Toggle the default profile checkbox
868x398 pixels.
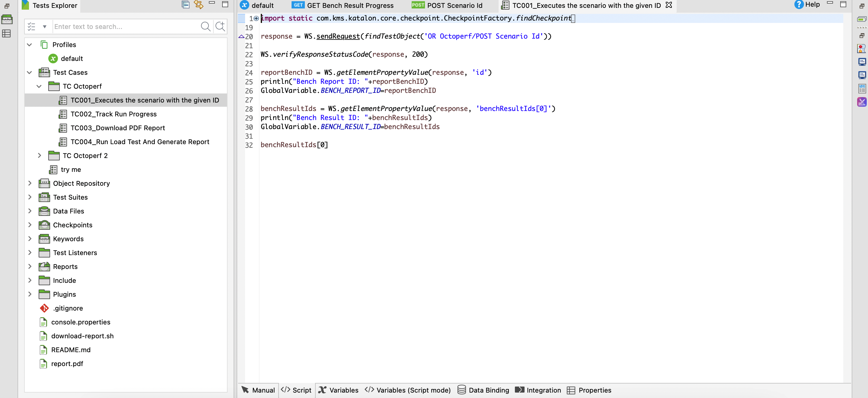pyautogui.click(x=72, y=58)
